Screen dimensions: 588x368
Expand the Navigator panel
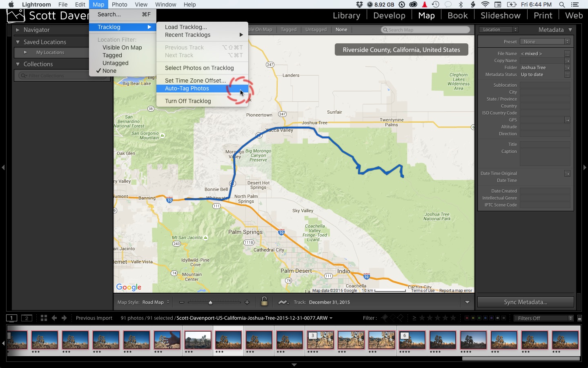[18, 30]
